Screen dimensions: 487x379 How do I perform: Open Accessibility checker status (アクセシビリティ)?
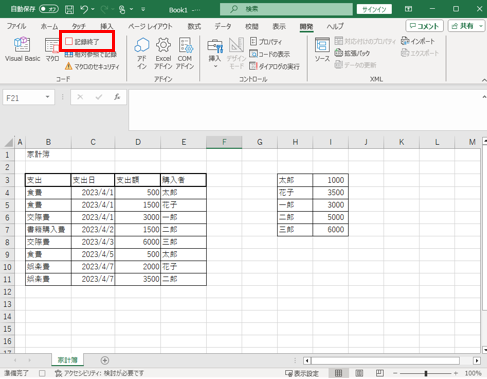[99, 373]
